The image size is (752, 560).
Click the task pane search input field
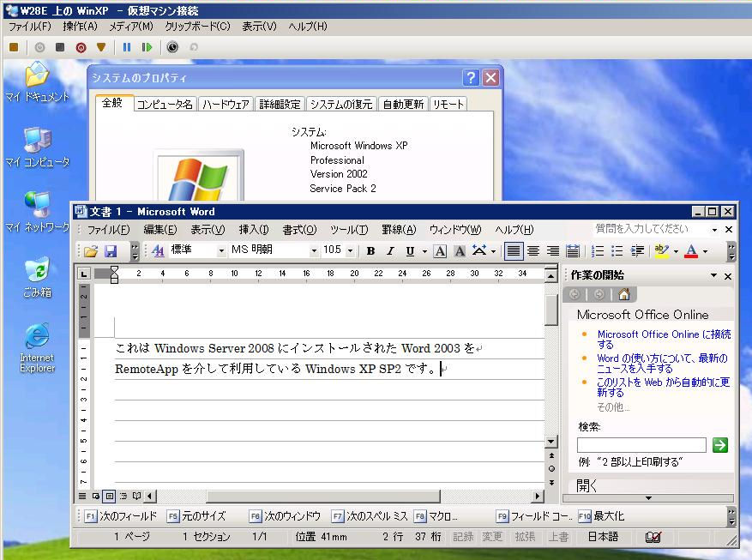click(641, 445)
